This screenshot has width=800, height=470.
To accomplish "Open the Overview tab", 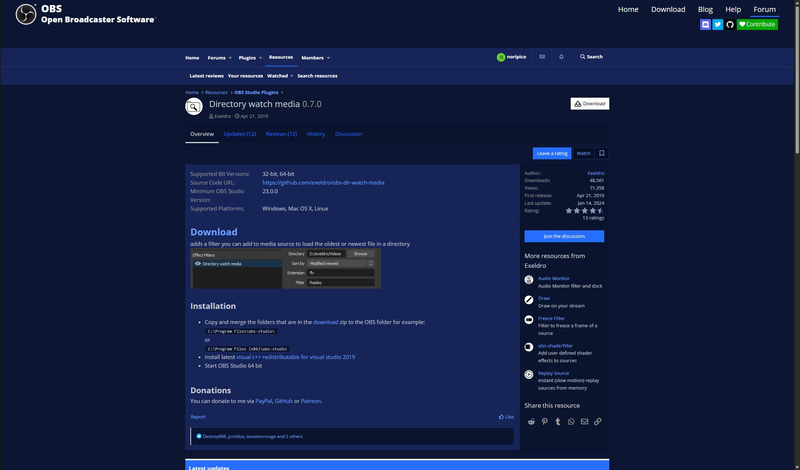I will pos(202,134).
